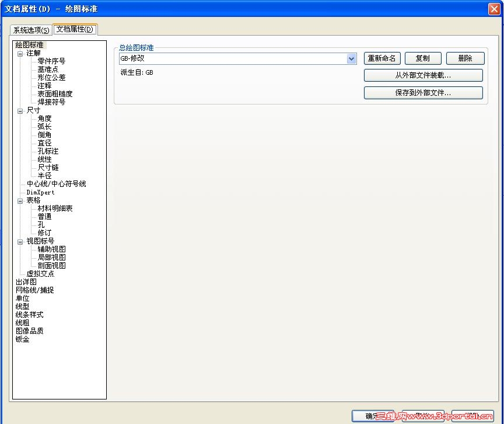Select 网格线/捕捉 tree item
This screenshot has width=504, height=424.
tap(35, 290)
